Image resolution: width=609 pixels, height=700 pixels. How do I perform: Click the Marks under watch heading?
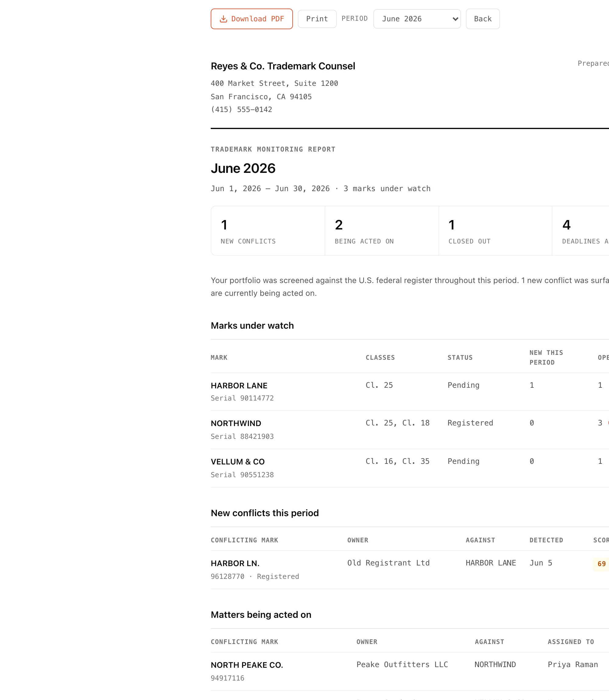[252, 326]
